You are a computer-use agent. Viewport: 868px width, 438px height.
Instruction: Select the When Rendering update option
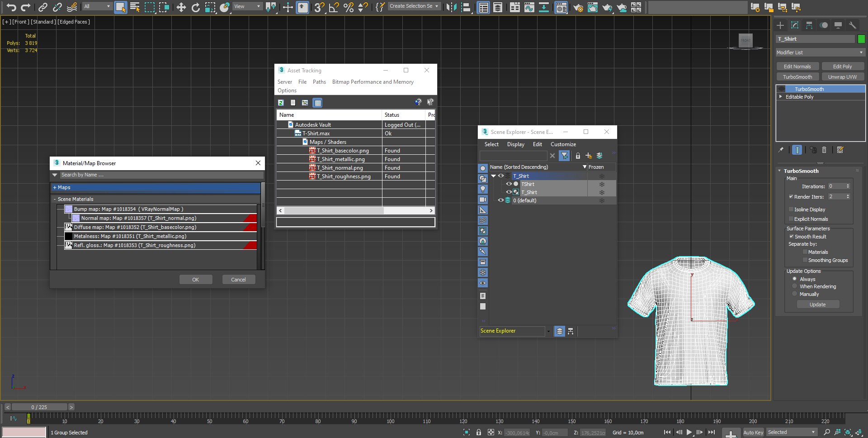pyautogui.click(x=794, y=286)
